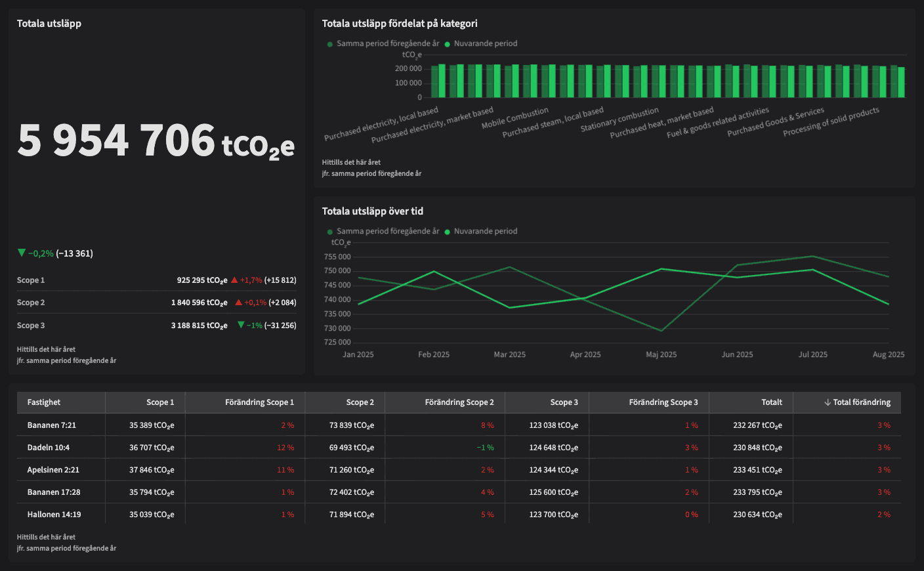The width and height of the screenshot is (924, 571).
Task: Select the Apelsinen 2:21 row in table
Action: [53, 470]
